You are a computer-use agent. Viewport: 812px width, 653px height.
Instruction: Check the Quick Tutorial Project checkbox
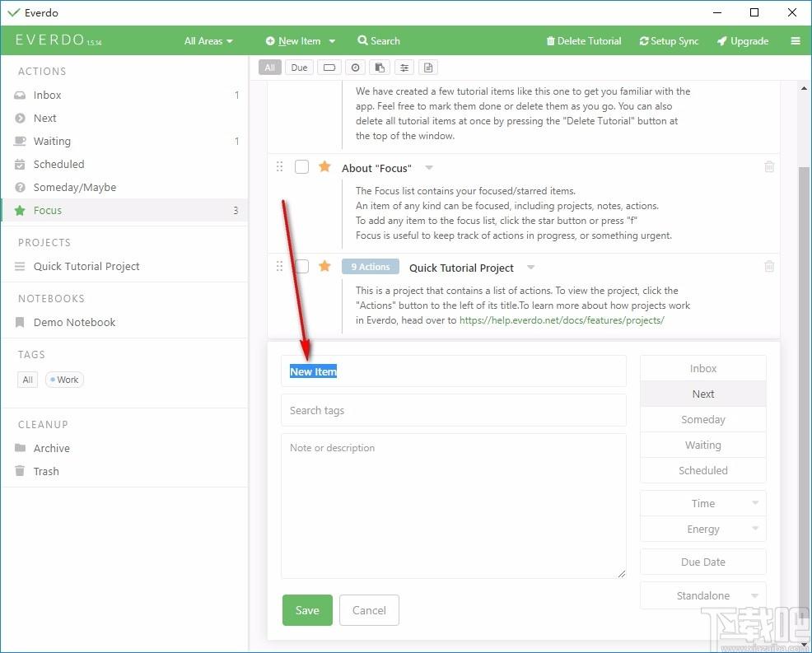point(301,266)
